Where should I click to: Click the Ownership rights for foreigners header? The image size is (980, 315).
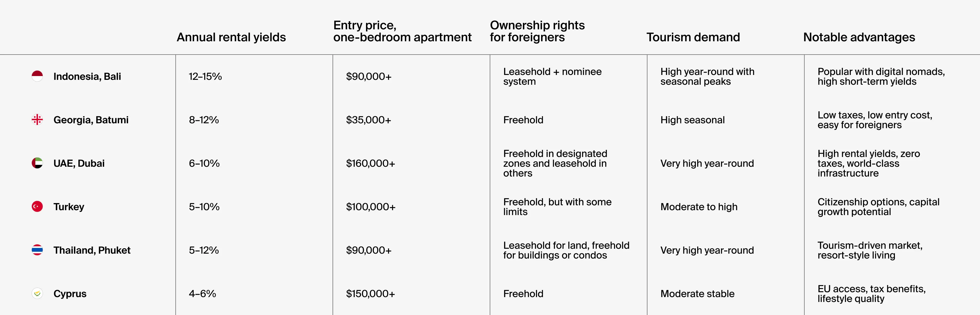click(x=537, y=31)
